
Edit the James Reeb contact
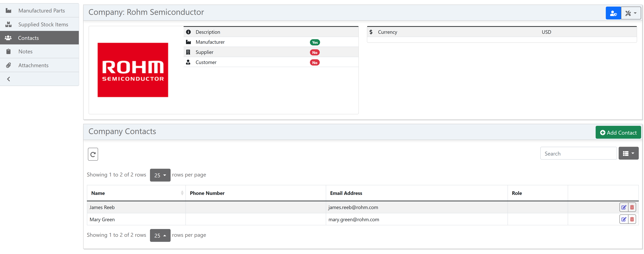tap(624, 207)
